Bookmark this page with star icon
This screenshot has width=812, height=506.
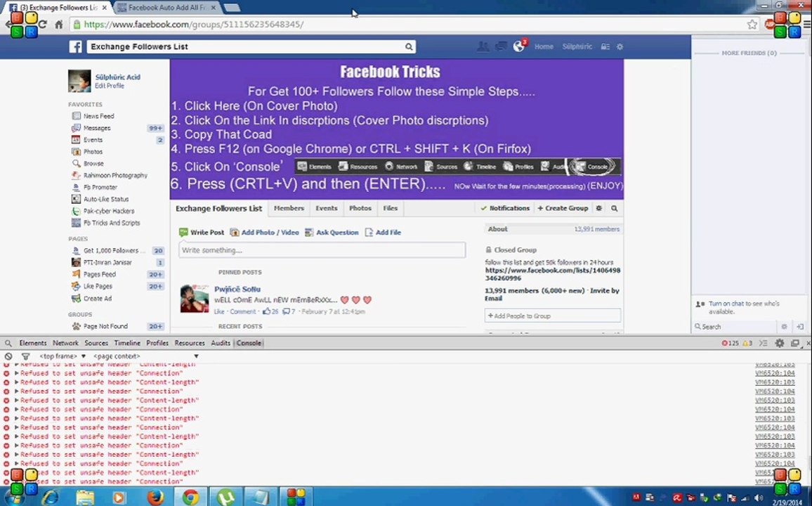point(752,25)
